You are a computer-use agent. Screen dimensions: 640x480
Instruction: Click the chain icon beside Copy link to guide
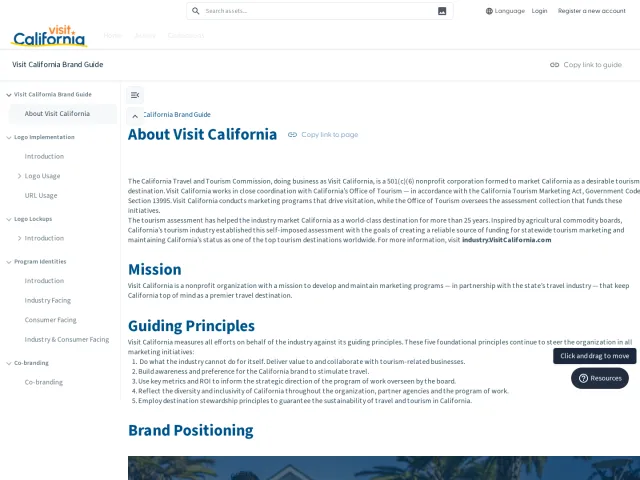pyautogui.click(x=554, y=65)
